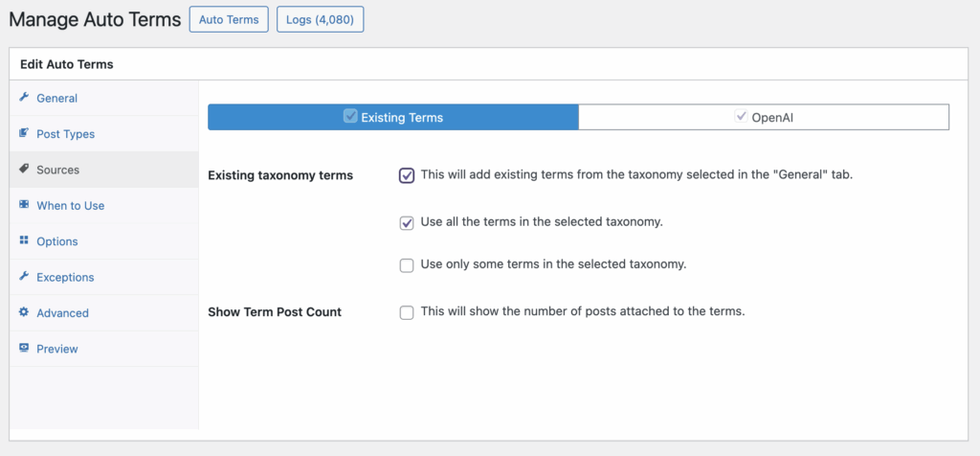
Task: Click checkmark icon in Existing Terms tab
Action: [350, 116]
